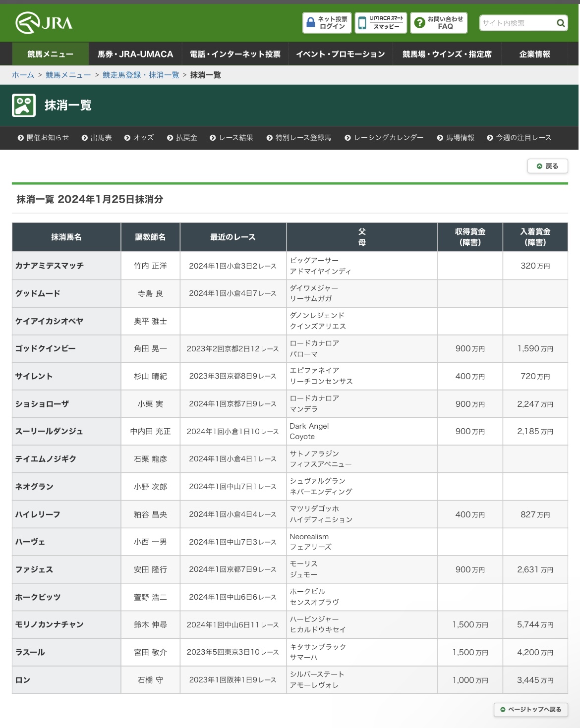Select horse name ショショローザ

point(42,404)
